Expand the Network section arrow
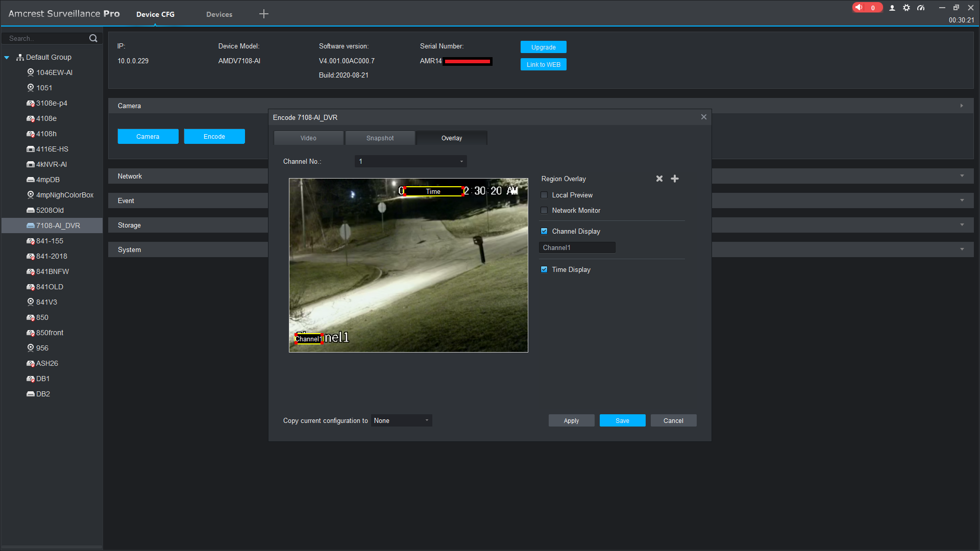The height and width of the screenshot is (551, 980). pos(962,176)
